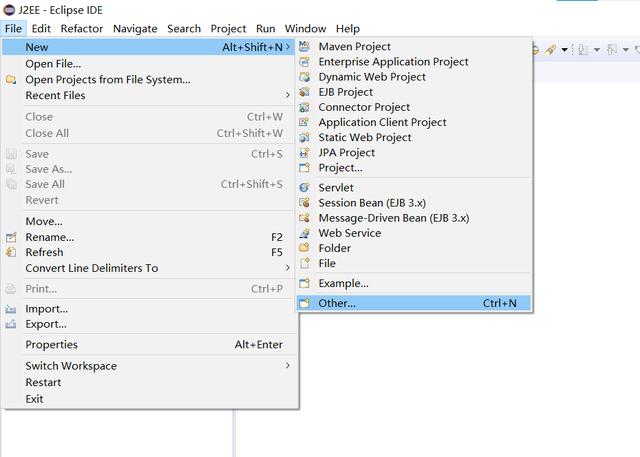Viewport: 640px width, 457px height.
Task: Click the F2 shortcut label
Action: (277, 237)
